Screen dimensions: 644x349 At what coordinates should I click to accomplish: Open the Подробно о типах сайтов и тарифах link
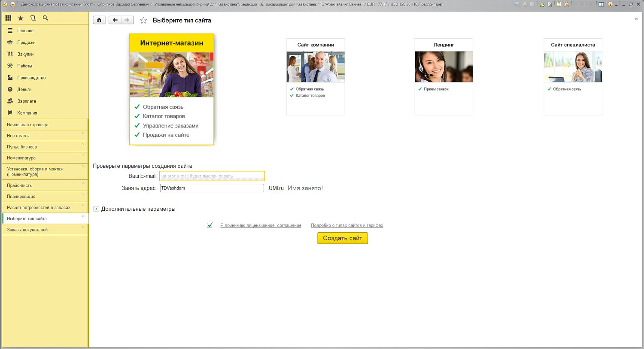347,225
